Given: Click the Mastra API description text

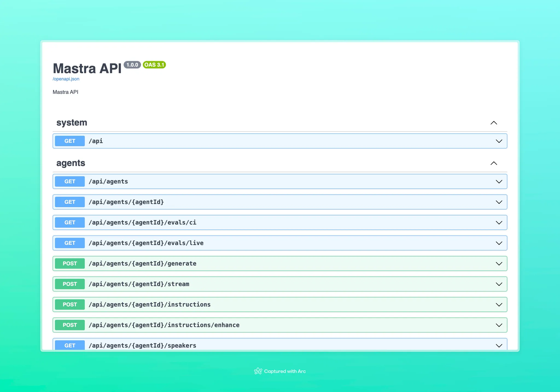Looking at the screenshot, I should [x=65, y=92].
